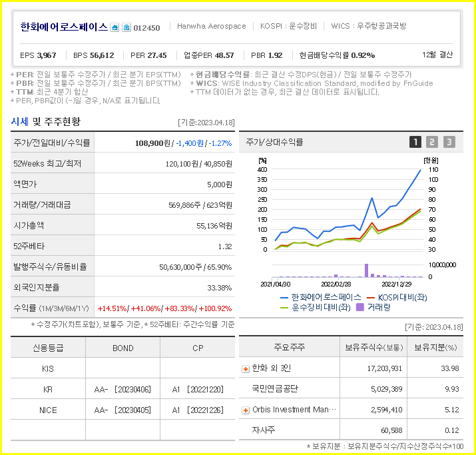
Task: Select the PER 27.45 value
Action: coord(148,55)
